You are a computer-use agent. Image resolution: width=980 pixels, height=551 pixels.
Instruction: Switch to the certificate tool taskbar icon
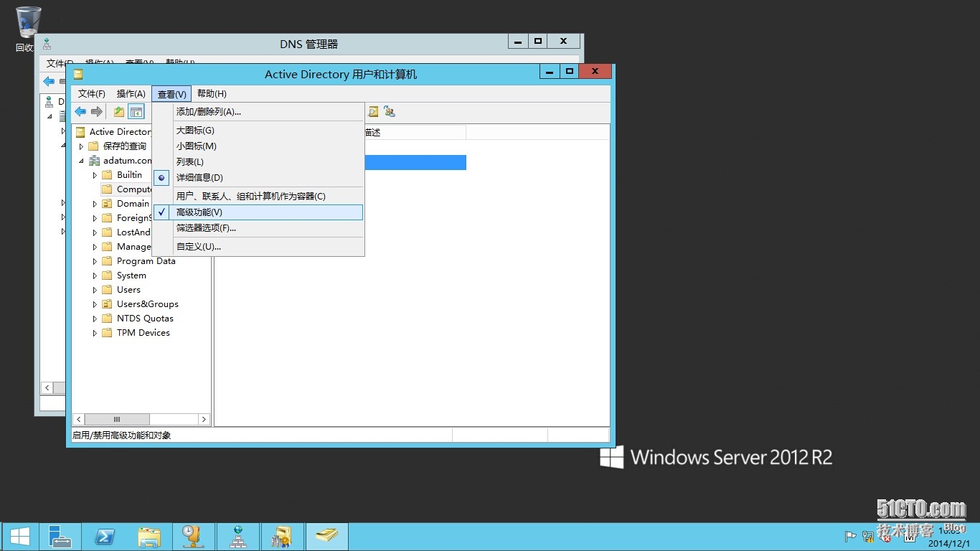282,537
